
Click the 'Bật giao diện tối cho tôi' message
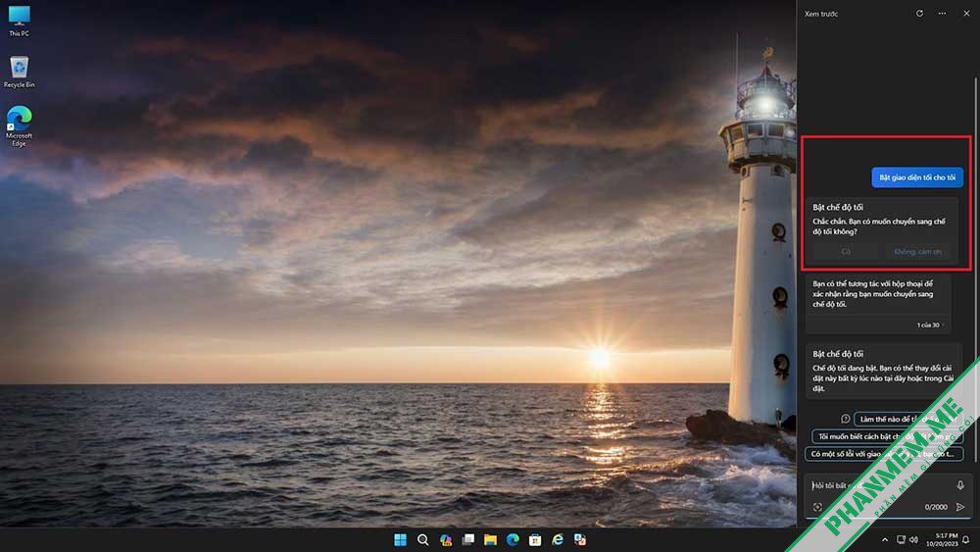click(x=917, y=177)
